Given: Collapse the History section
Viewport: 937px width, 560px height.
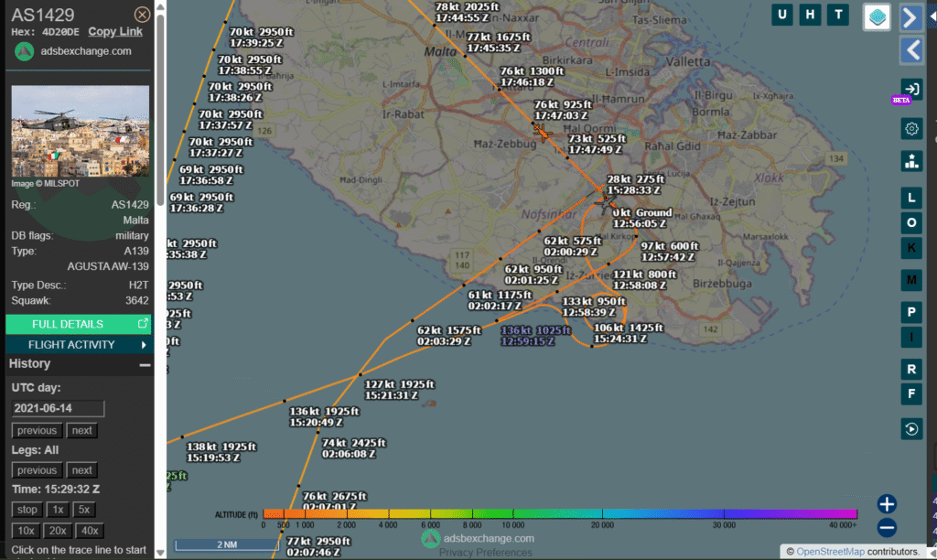Looking at the screenshot, I should (144, 364).
